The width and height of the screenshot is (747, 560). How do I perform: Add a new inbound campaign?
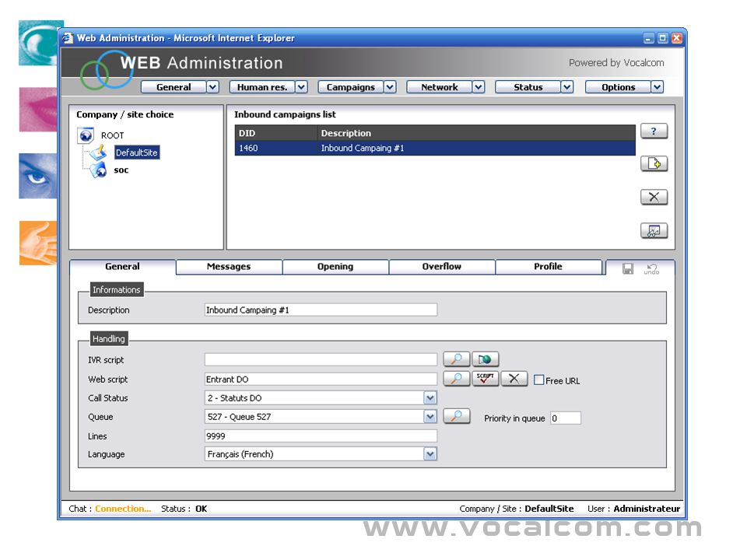[x=654, y=164]
